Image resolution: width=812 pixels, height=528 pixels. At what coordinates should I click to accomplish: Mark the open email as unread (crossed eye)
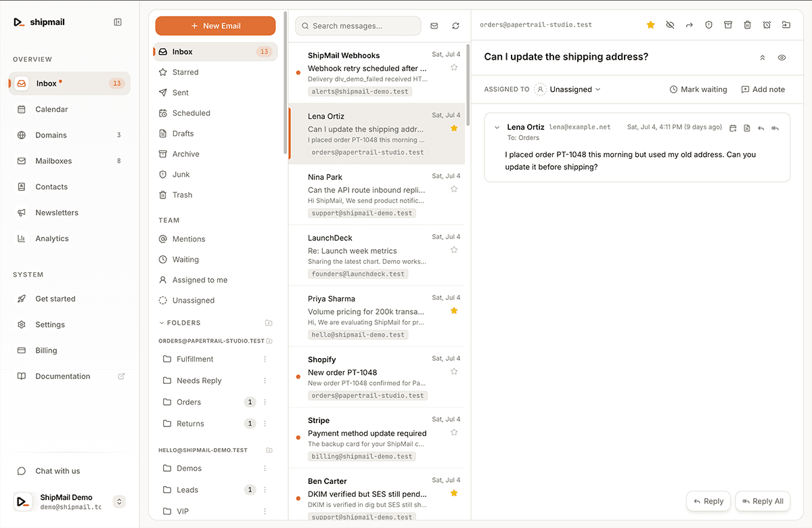tap(670, 24)
